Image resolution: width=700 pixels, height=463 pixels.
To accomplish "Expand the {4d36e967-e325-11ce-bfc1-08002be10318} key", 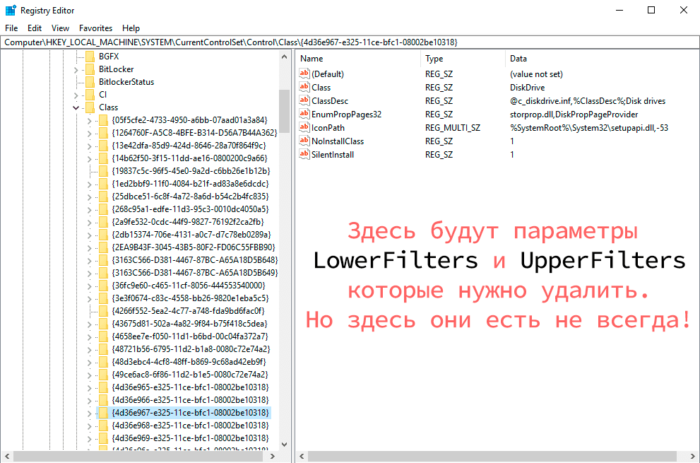I will pos(89,413).
